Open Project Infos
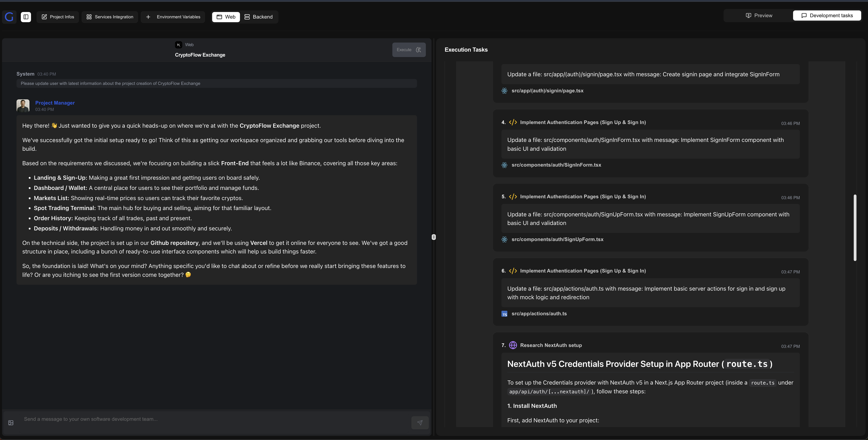868x440 pixels. [x=58, y=17]
